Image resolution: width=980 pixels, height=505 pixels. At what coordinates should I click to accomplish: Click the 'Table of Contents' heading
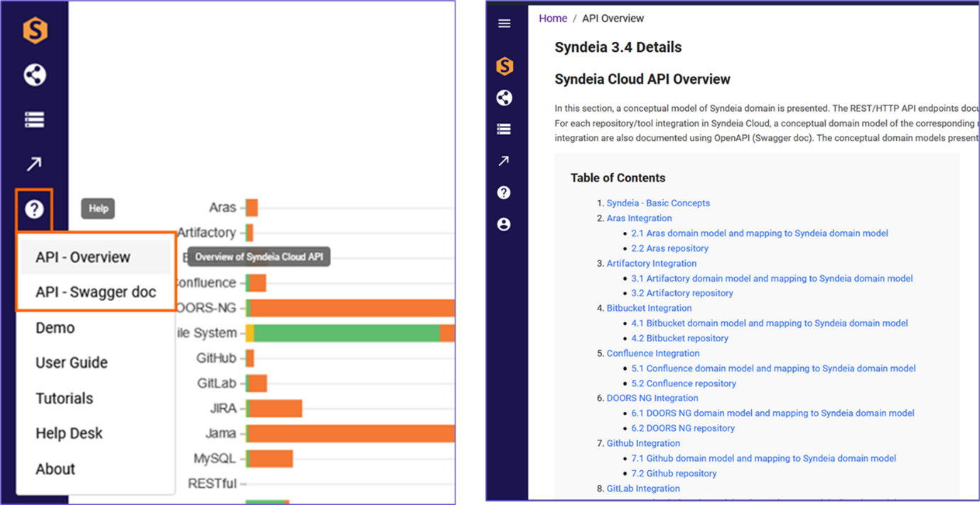click(x=618, y=178)
